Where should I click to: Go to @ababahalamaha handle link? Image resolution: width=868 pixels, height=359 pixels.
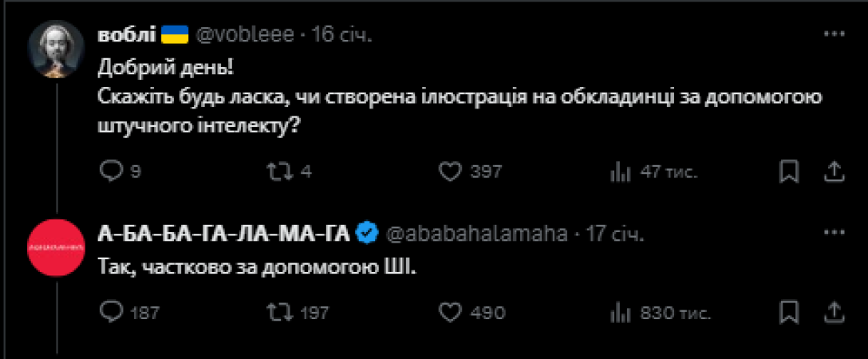(x=477, y=234)
